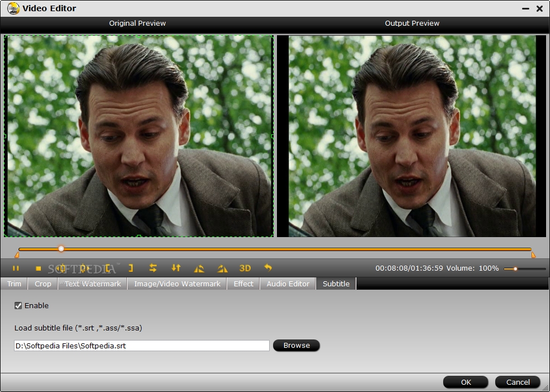
Task: Click the Original Preview video frame
Action: click(x=139, y=136)
